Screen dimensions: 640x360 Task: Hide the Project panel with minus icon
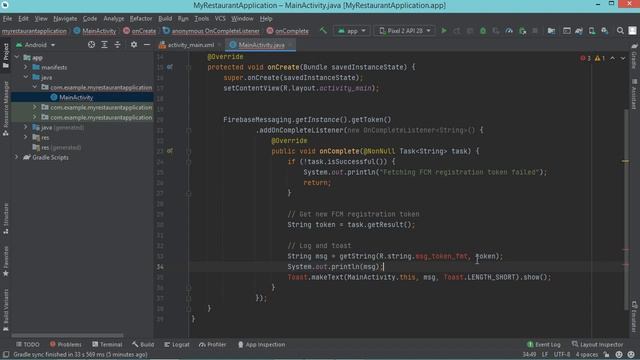click(147, 44)
